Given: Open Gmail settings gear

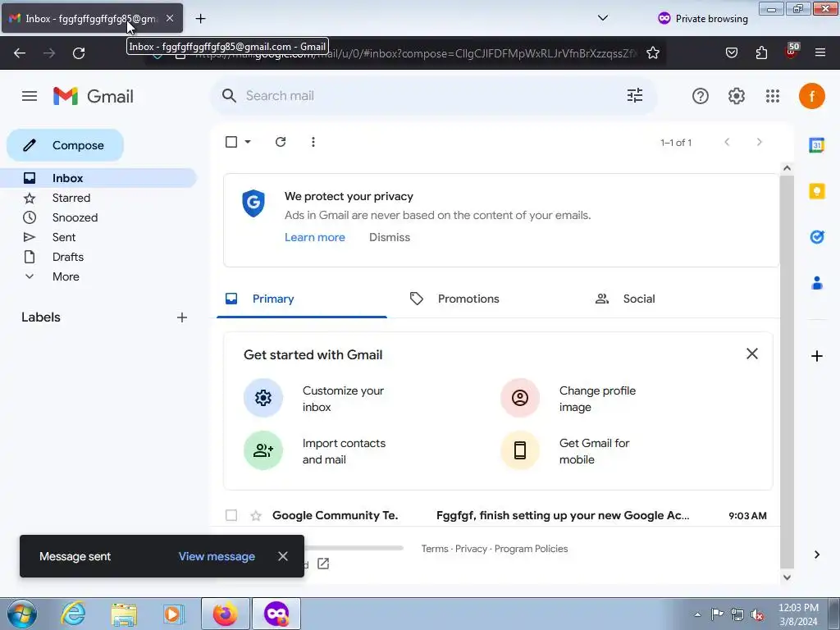Looking at the screenshot, I should tap(736, 96).
